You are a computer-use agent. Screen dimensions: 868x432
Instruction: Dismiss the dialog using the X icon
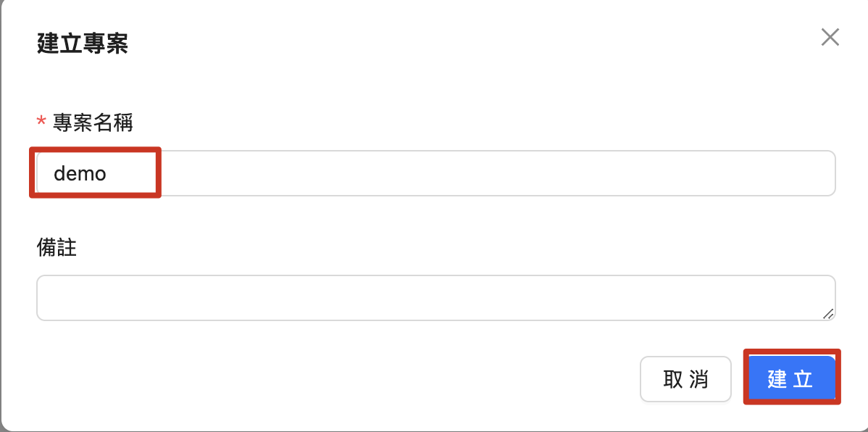(830, 38)
